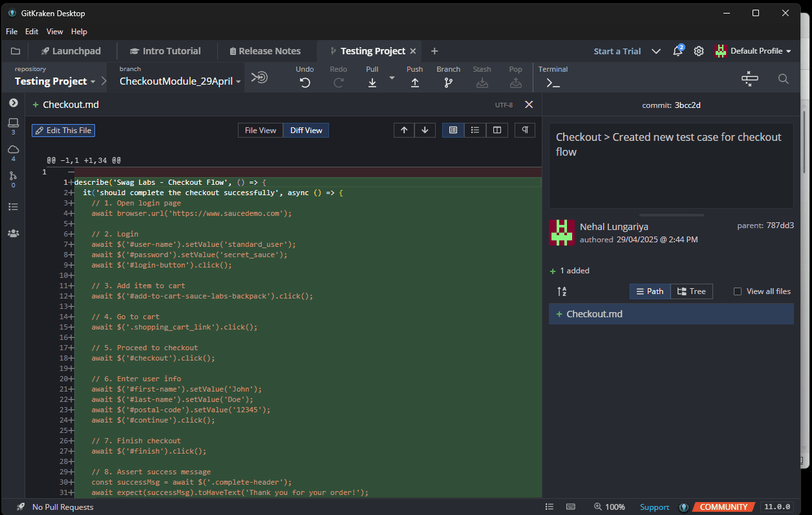
Task: Open the command palette icon beside search
Action: (750, 79)
